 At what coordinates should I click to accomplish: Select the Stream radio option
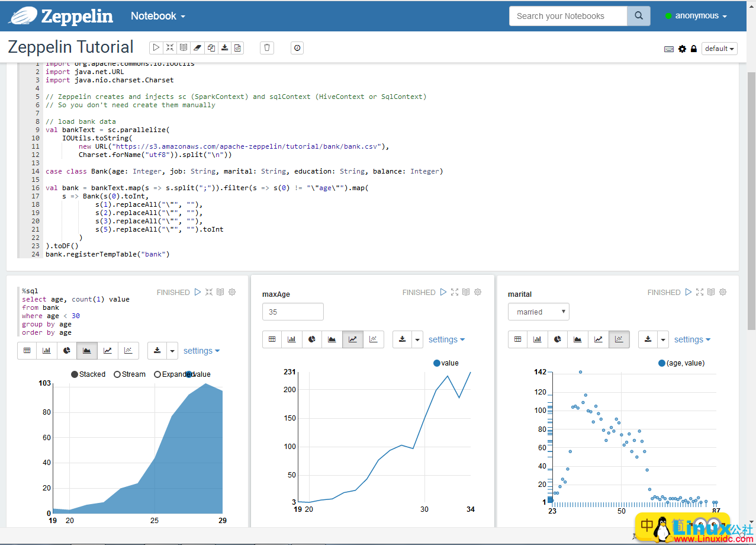tap(117, 374)
